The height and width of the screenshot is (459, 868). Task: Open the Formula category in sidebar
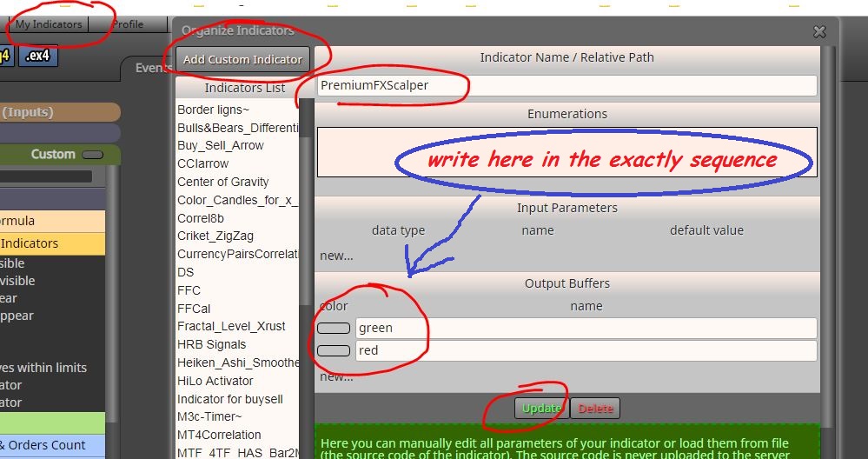[52, 221]
